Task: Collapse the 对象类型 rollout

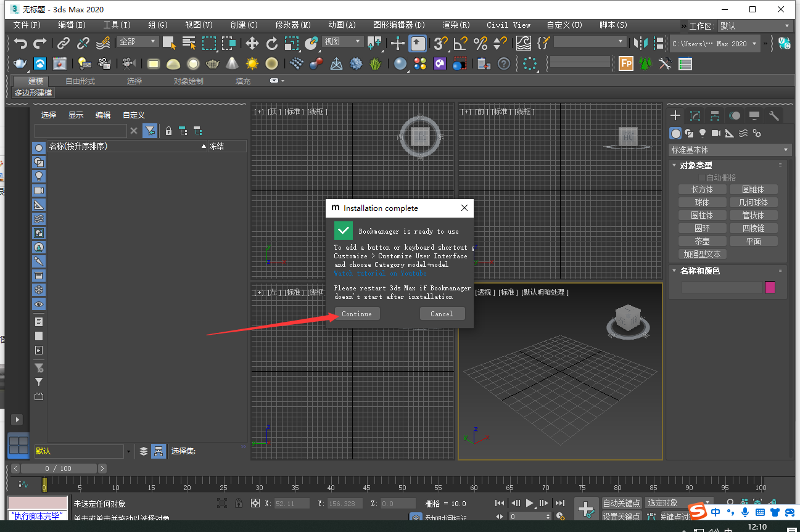Action: click(695, 165)
